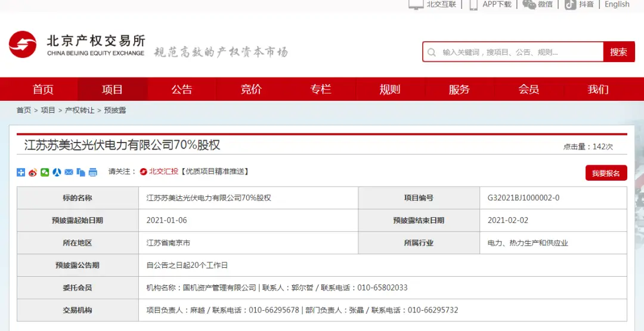This screenshot has width=644, height=331.
Task: Click the 预披露起始日期 header cell
Action: pyautogui.click(x=78, y=221)
